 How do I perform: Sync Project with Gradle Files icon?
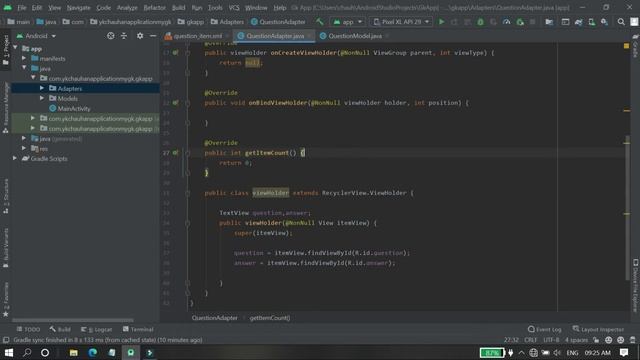click(x=578, y=22)
